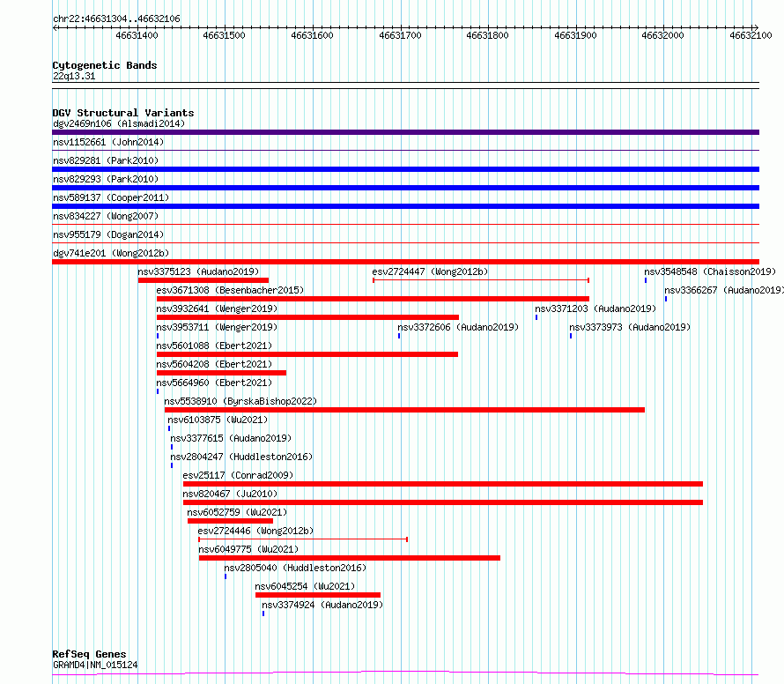
Task: Click dgv741e201 (Wong2012b) variant label
Action: (x=111, y=253)
